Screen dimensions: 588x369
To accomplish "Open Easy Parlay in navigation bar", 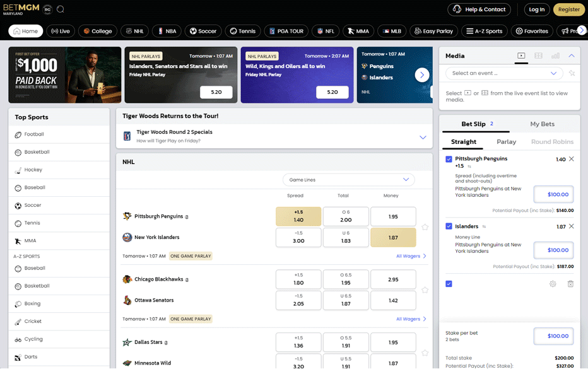I will click(x=433, y=31).
